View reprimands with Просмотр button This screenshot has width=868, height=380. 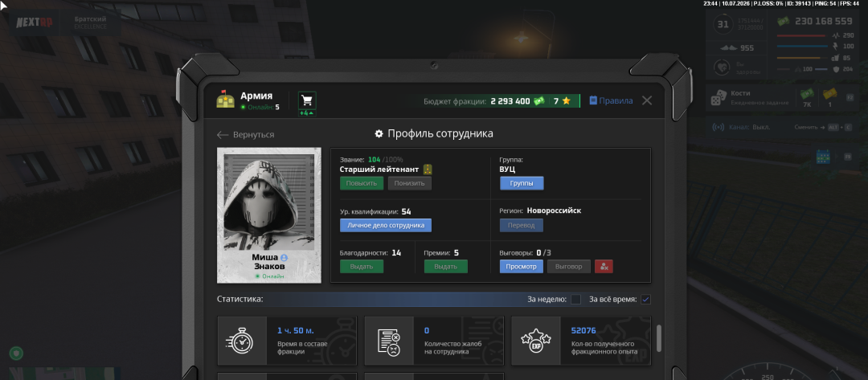click(522, 267)
